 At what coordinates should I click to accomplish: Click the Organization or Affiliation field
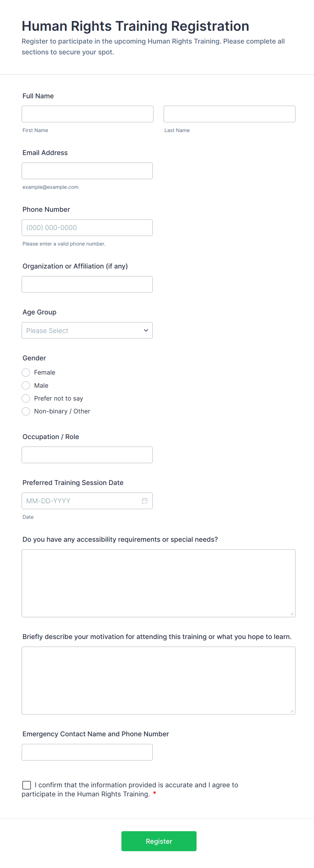click(87, 284)
